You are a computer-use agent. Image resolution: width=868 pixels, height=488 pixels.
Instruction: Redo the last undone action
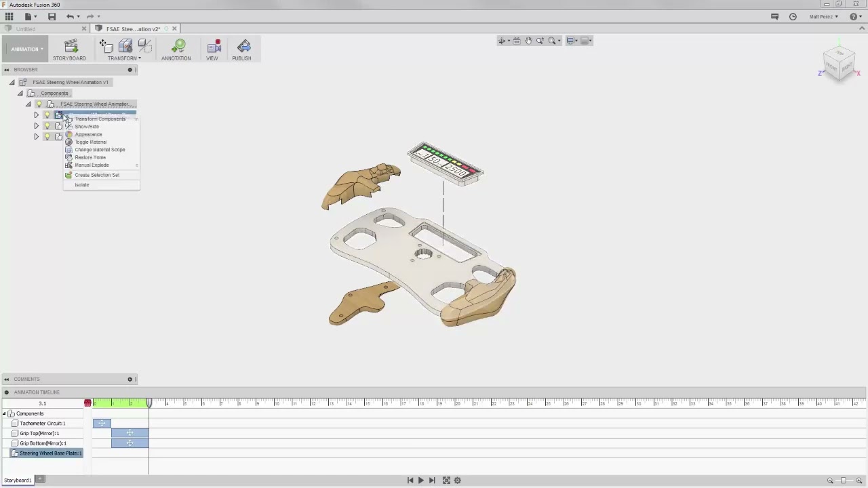click(90, 16)
